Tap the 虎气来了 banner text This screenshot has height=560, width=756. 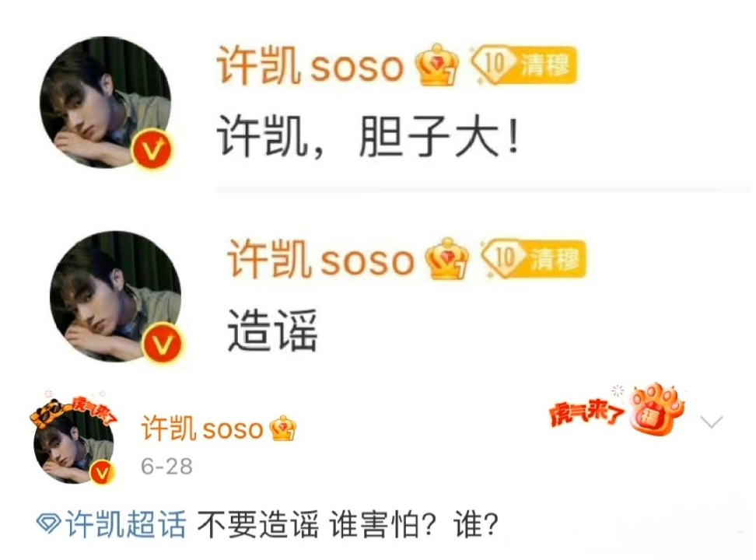tap(586, 413)
